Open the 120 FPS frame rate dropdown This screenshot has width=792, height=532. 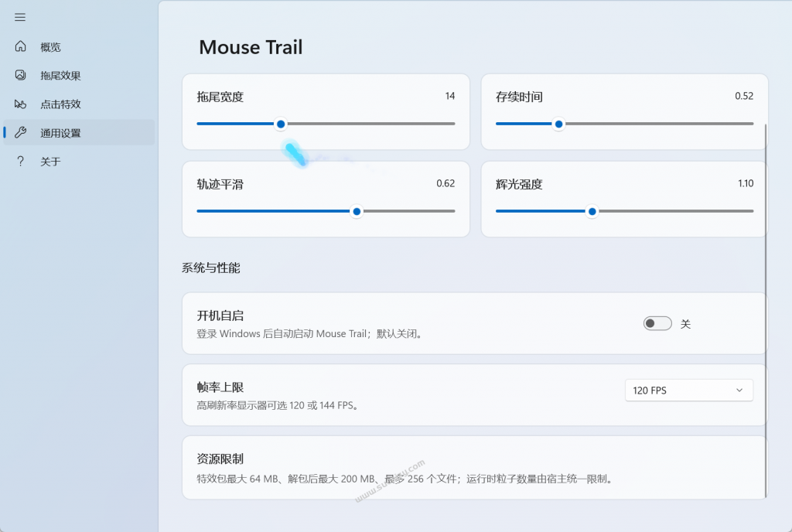pos(689,390)
